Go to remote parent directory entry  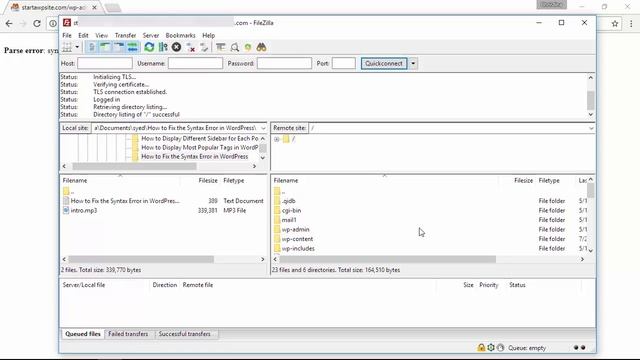tap(280, 191)
